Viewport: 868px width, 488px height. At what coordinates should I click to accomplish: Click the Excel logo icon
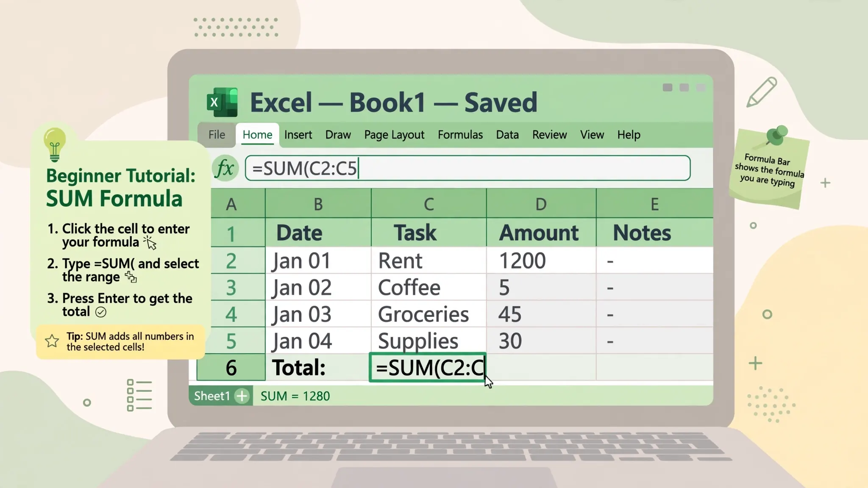tap(222, 102)
